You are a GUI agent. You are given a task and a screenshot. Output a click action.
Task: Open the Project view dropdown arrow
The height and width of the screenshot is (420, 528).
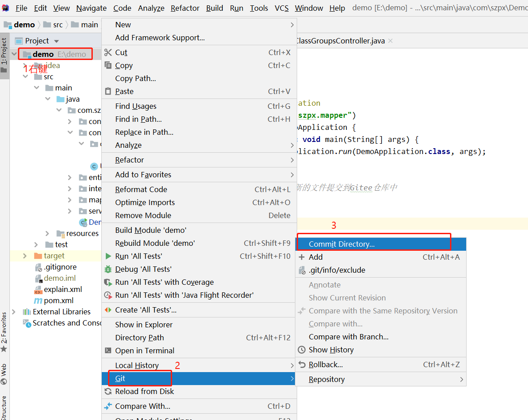coord(56,41)
